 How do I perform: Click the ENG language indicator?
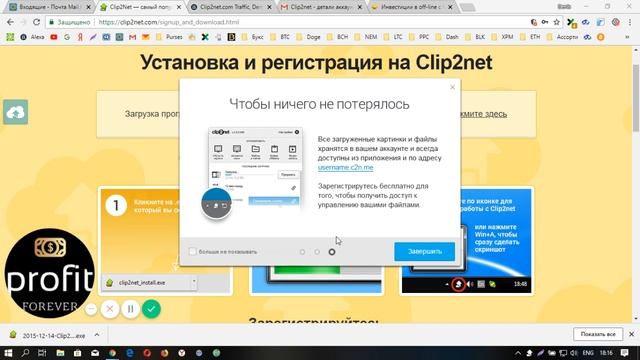click(x=588, y=353)
